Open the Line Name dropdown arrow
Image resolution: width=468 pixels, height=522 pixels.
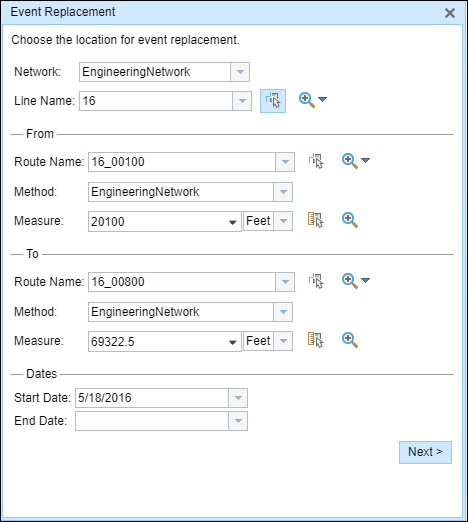[242, 101]
